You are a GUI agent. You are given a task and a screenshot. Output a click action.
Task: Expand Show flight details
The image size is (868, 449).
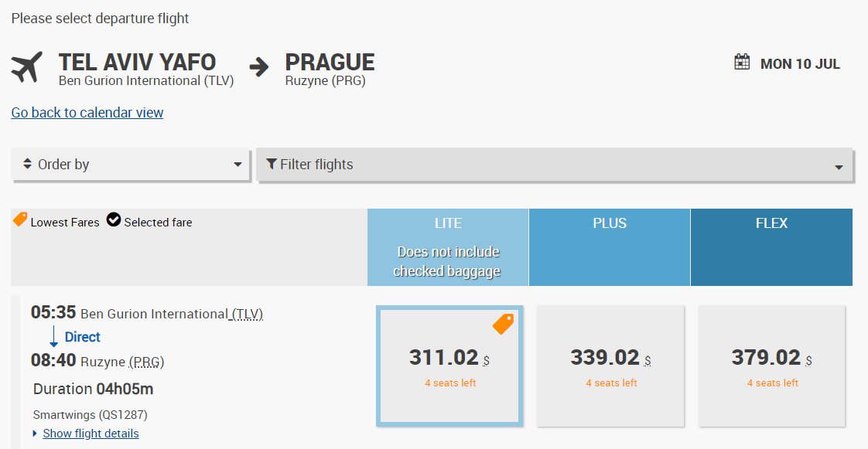click(x=91, y=434)
